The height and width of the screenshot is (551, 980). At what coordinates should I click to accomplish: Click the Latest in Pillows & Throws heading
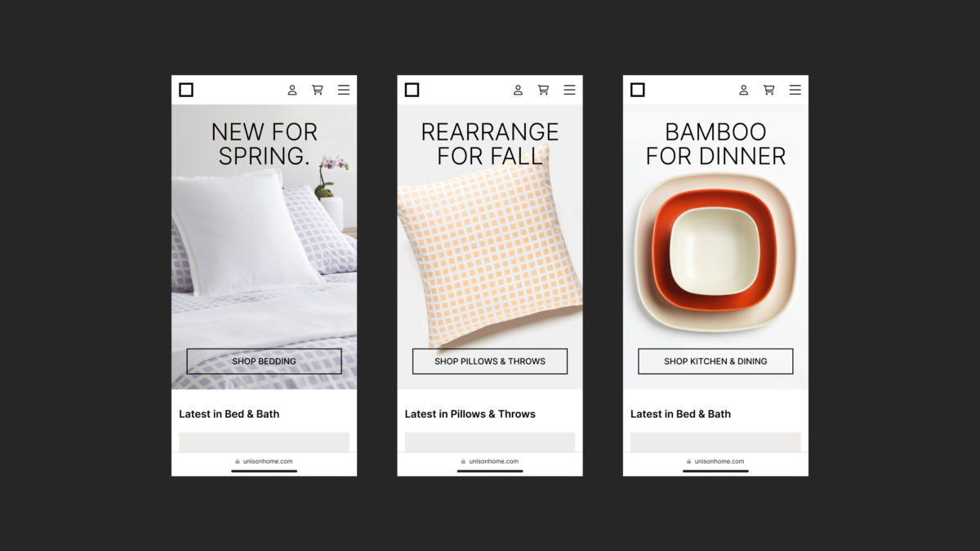point(470,414)
